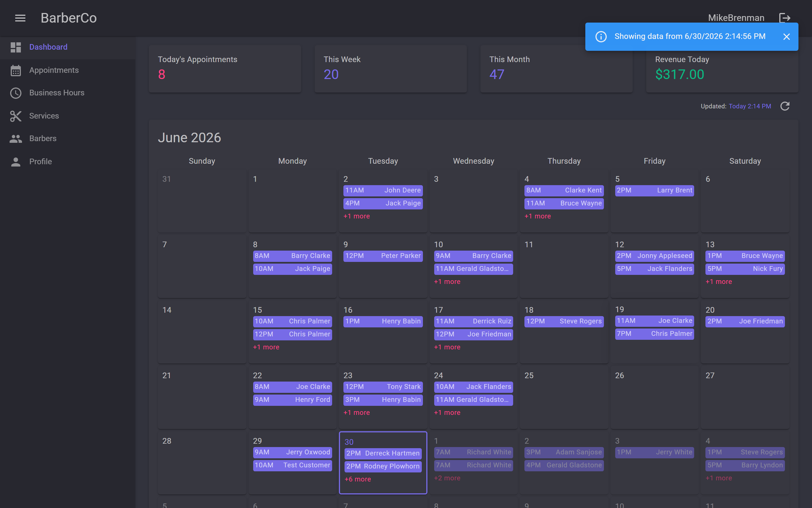The width and height of the screenshot is (812, 508).
Task: Open 11AM John Deere appointment
Action: (383, 190)
